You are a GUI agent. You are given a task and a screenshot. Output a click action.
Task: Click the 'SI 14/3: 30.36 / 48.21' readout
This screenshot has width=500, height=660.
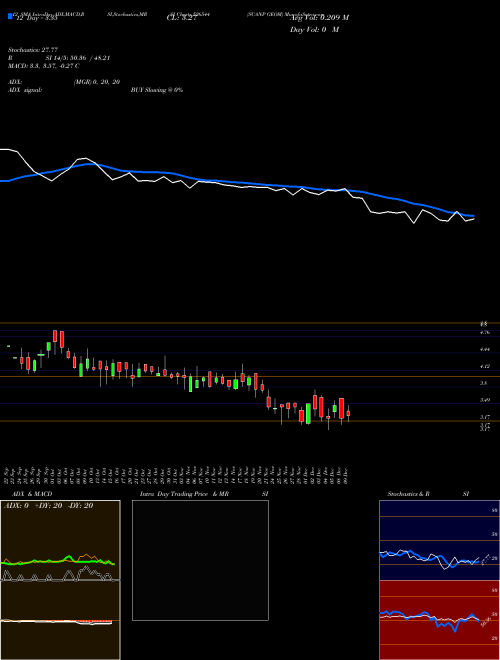pyautogui.click(x=77, y=58)
